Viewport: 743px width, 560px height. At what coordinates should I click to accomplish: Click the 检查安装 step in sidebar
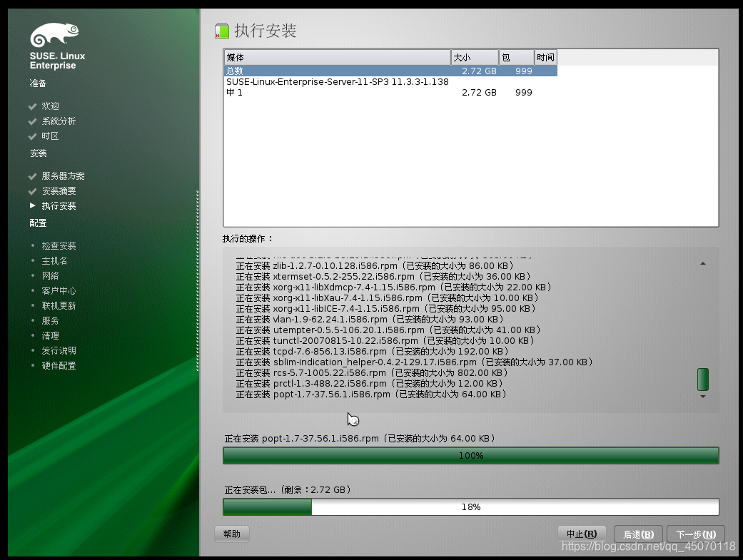click(59, 246)
